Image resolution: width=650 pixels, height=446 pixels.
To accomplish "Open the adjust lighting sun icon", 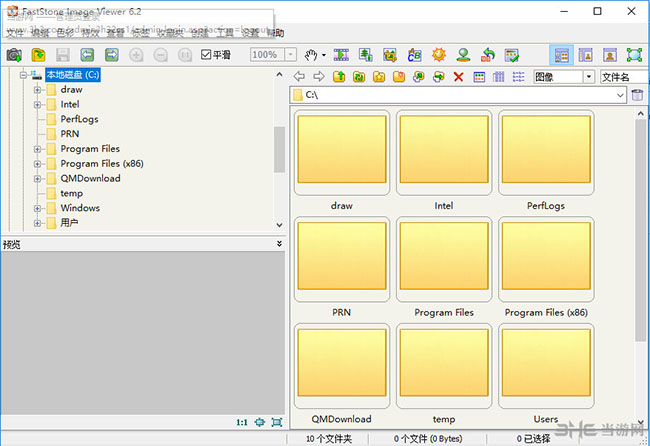I will pyautogui.click(x=439, y=55).
